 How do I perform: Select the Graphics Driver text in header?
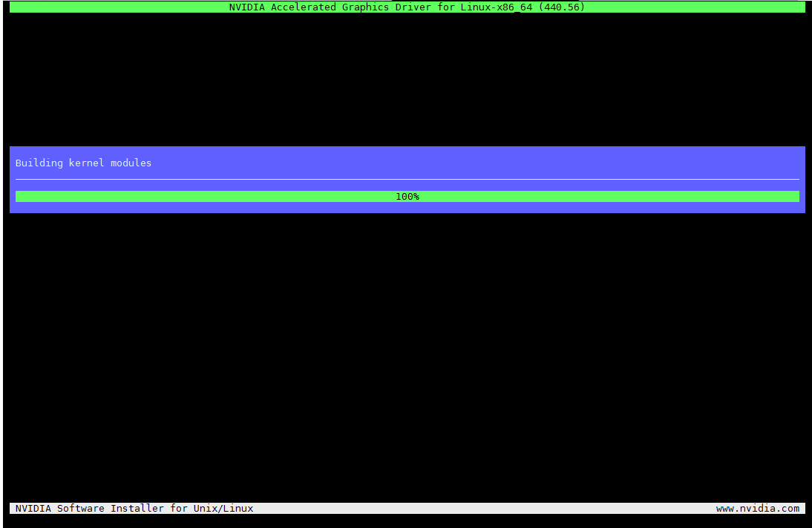387,7
